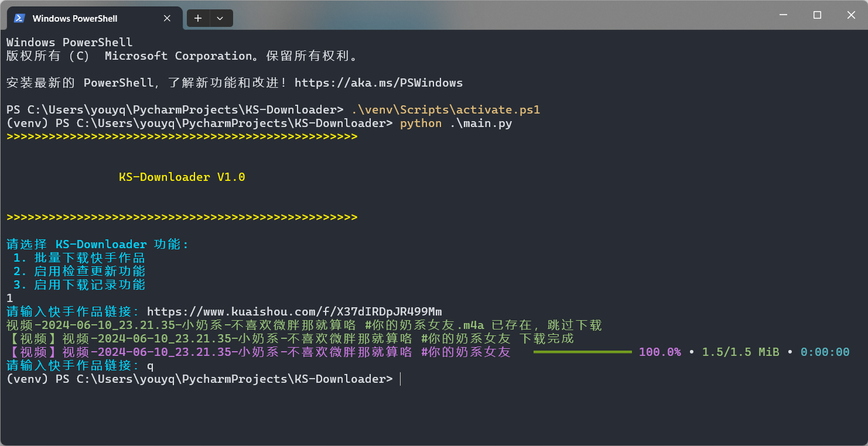This screenshot has width=868, height=446.
Task: Click the KS-Downloader V1.0 banner title
Action: [182, 177]
